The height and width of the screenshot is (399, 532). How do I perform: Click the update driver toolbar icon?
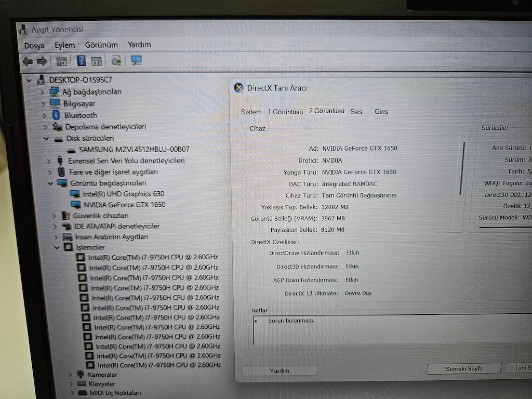tap(116, 61)
